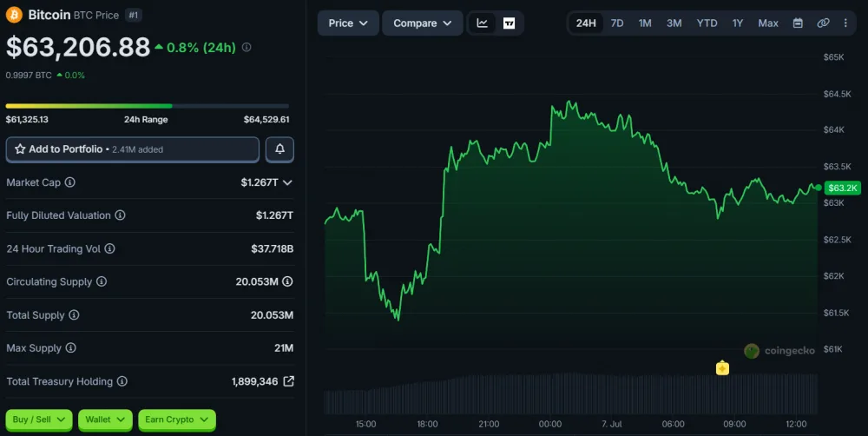868x436 pixels.
Task: Click the $64,529.61 high range value
Action: pyautogui.click(x=266, y=120)
